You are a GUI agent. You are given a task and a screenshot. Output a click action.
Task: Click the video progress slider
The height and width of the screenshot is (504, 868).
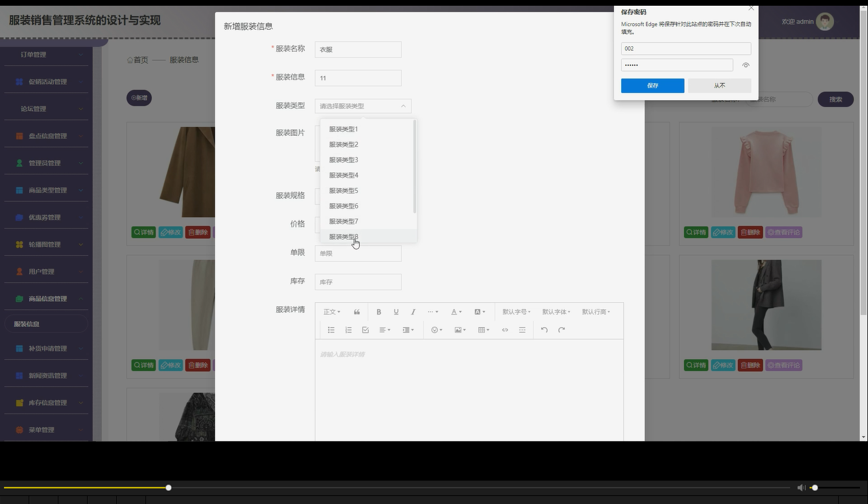[168, 487]
